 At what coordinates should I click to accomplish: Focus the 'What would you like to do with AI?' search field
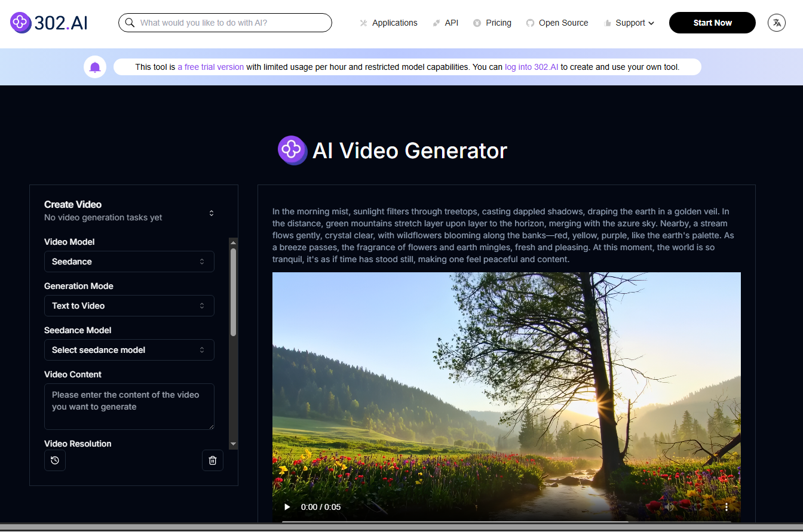point(225,23)
